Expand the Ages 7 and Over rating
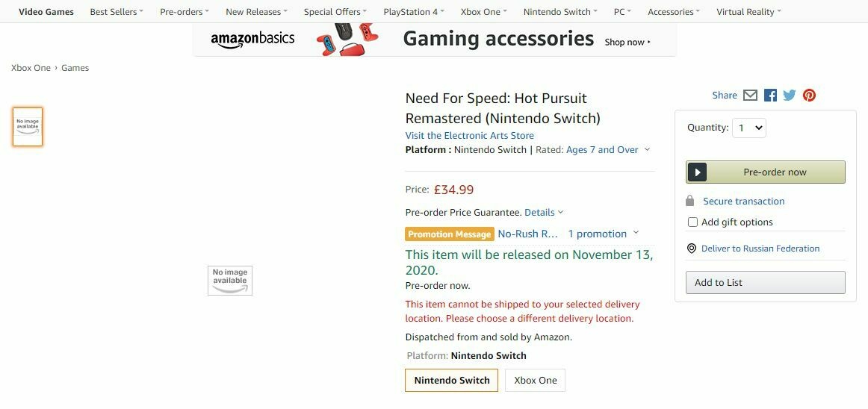 tap(607, 150)
